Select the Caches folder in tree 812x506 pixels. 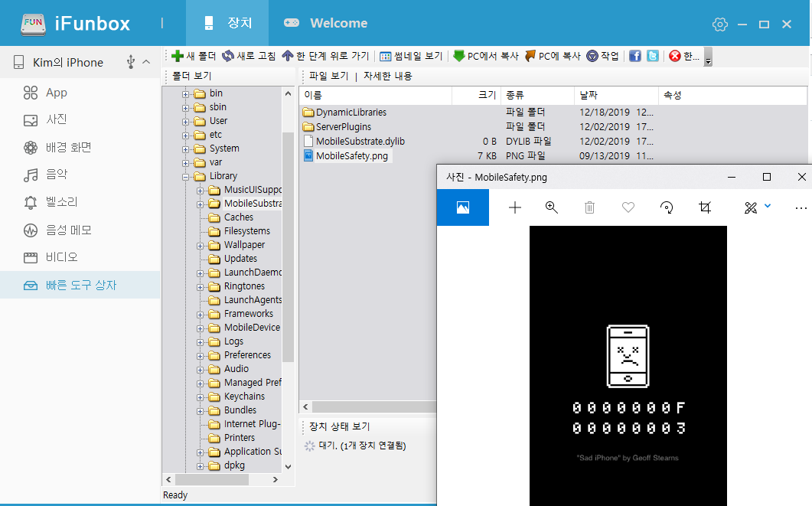238,217
